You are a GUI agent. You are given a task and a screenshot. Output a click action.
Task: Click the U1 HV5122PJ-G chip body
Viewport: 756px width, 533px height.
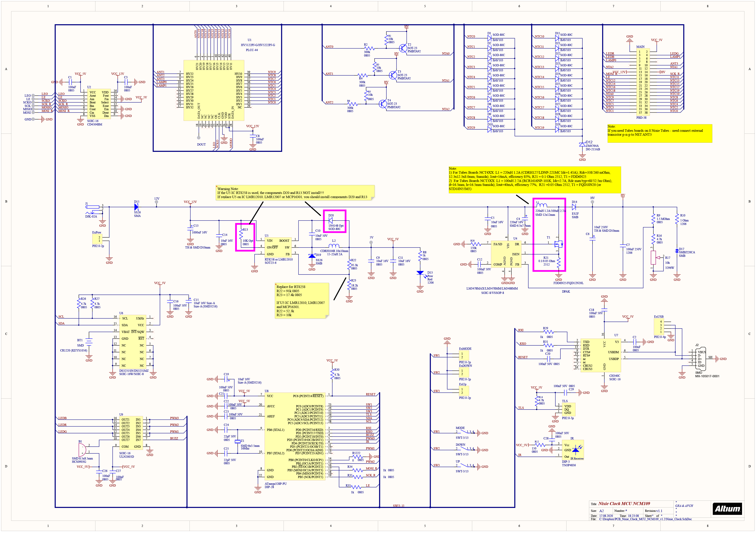[214, 90]
